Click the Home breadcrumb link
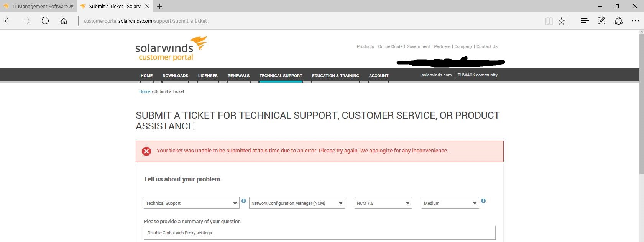 point(145,91)
